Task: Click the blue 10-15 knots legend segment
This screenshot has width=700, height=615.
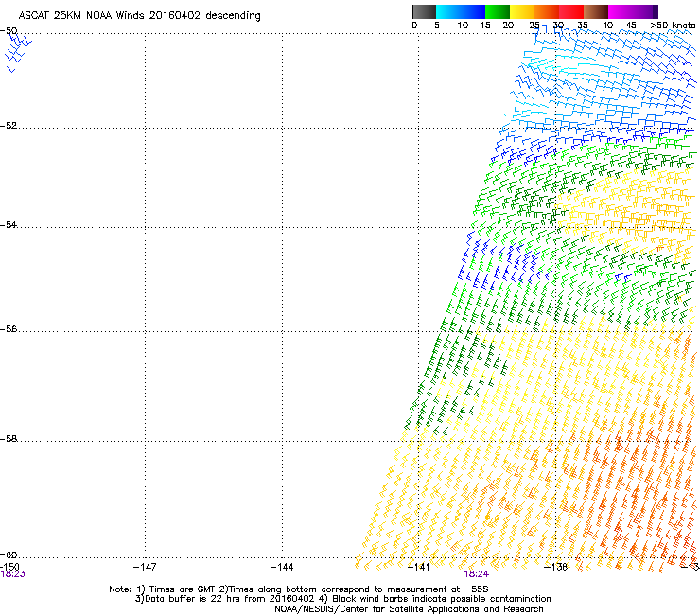Action: pos(473,11)
